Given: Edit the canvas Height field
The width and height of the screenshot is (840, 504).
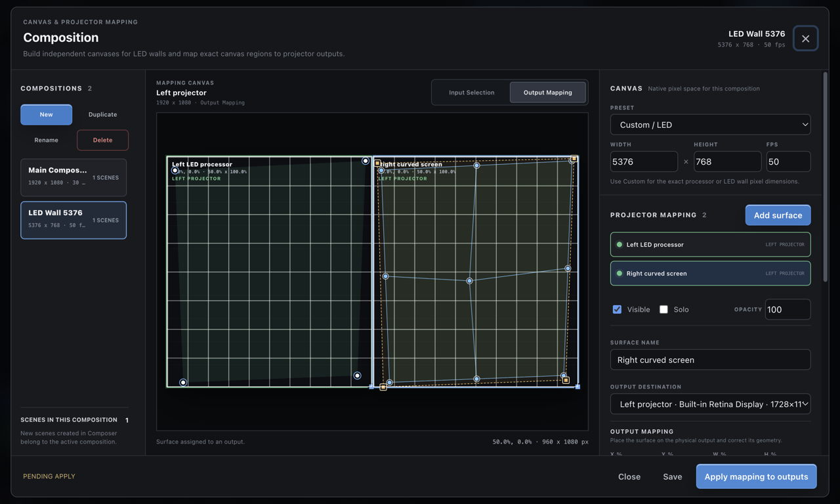Looking at the screenshot, I should point(727,161).
